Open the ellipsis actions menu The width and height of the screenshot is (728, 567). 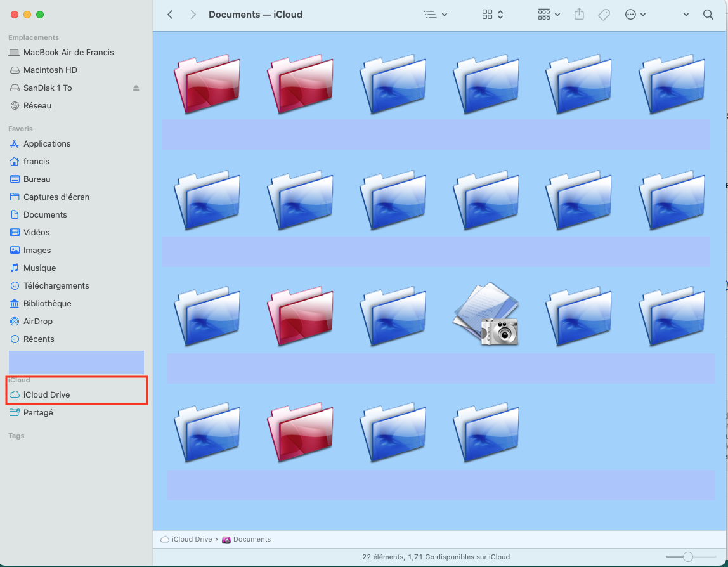click(x=635, y=15)
